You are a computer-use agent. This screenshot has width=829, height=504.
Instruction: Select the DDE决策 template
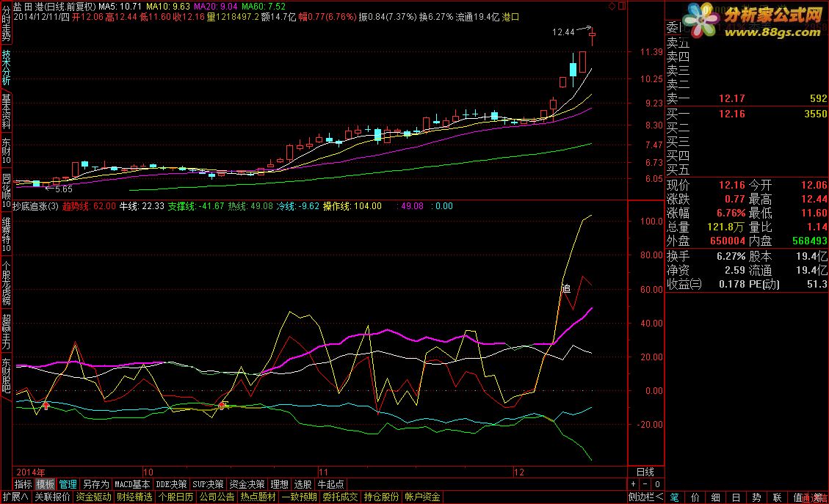coord(171,484)
